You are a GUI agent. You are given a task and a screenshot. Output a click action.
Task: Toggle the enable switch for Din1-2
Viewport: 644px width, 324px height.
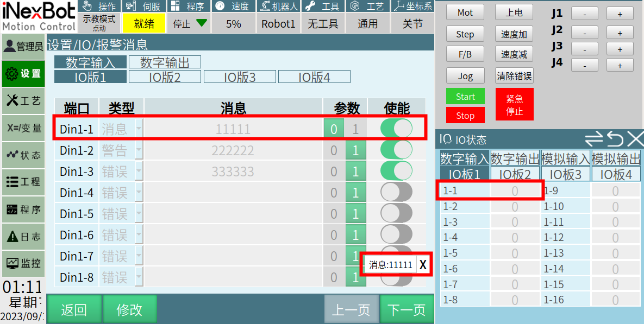tap(396, 150)
